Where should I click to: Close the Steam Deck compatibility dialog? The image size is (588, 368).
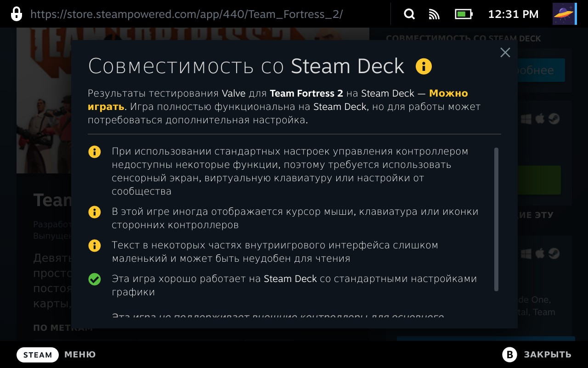click(x=505, y=52)
